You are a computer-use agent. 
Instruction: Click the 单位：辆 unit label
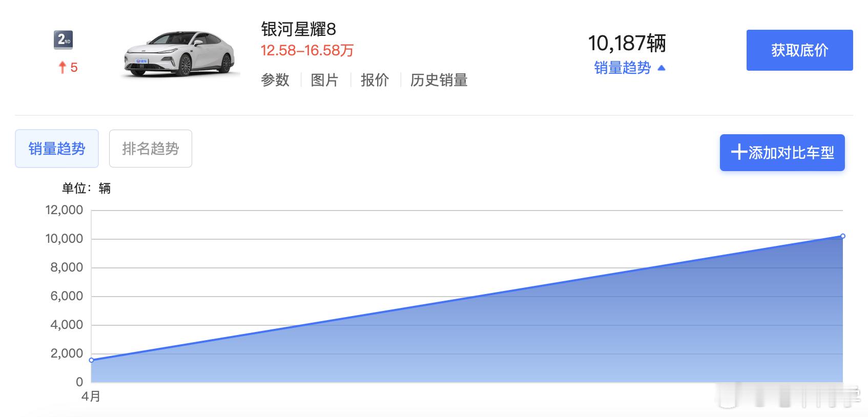[x=86, y=189]
